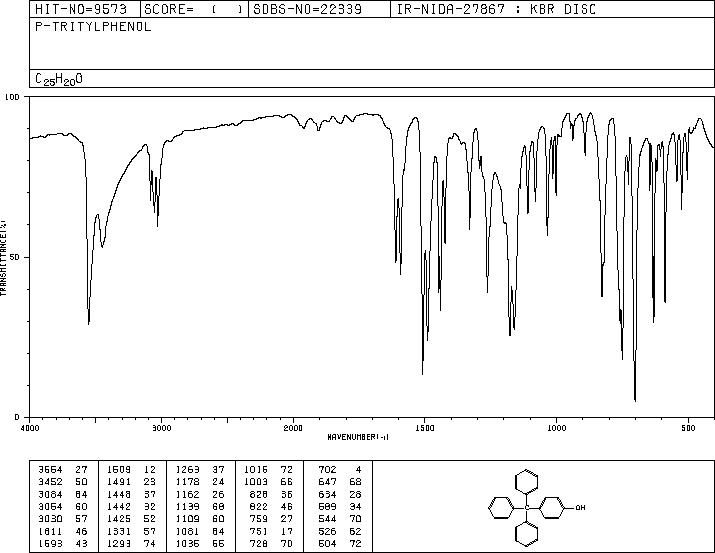This screenshot has width=715, height=553.
Task: Select peak table entry 3030
Action: 50,519
